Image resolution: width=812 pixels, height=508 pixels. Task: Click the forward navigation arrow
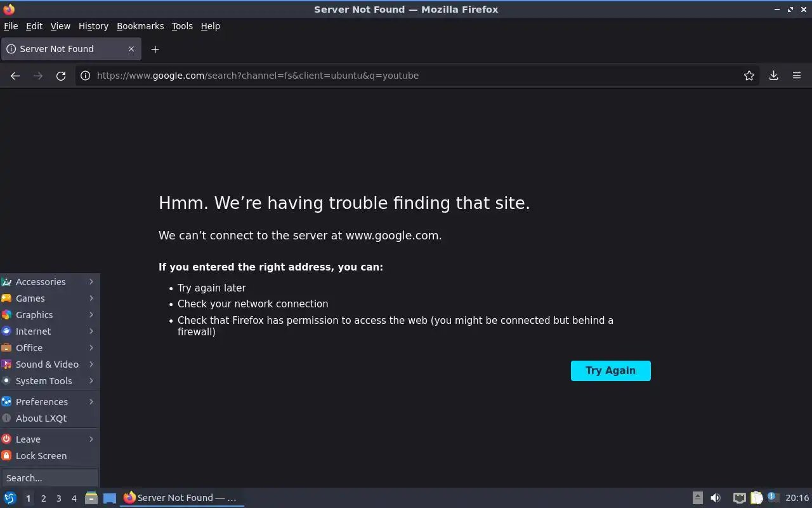38,76
